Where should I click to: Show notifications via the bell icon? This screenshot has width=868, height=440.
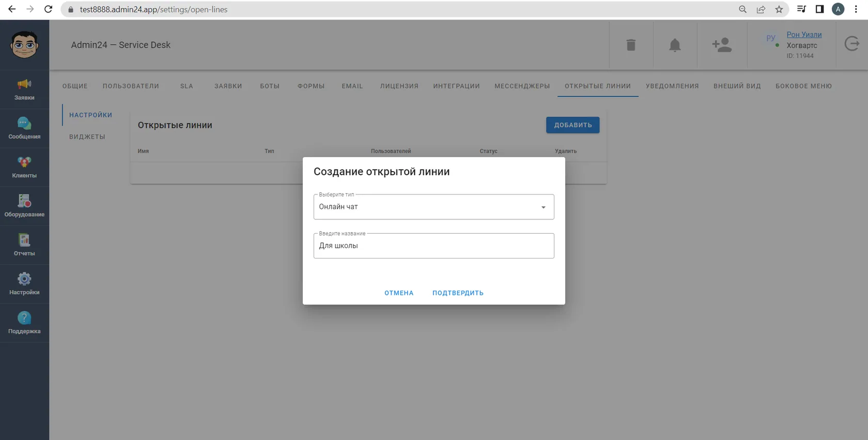pos(675,45)
